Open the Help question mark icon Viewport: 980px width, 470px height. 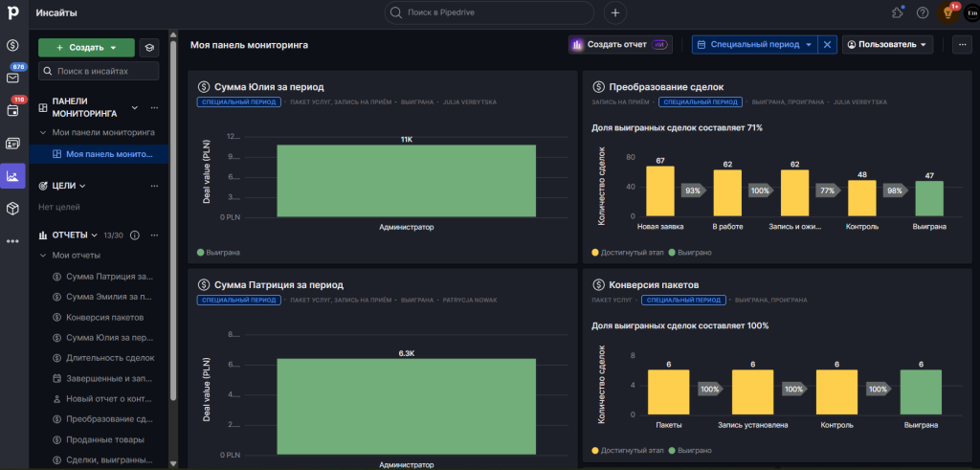[x=923, y=13]
